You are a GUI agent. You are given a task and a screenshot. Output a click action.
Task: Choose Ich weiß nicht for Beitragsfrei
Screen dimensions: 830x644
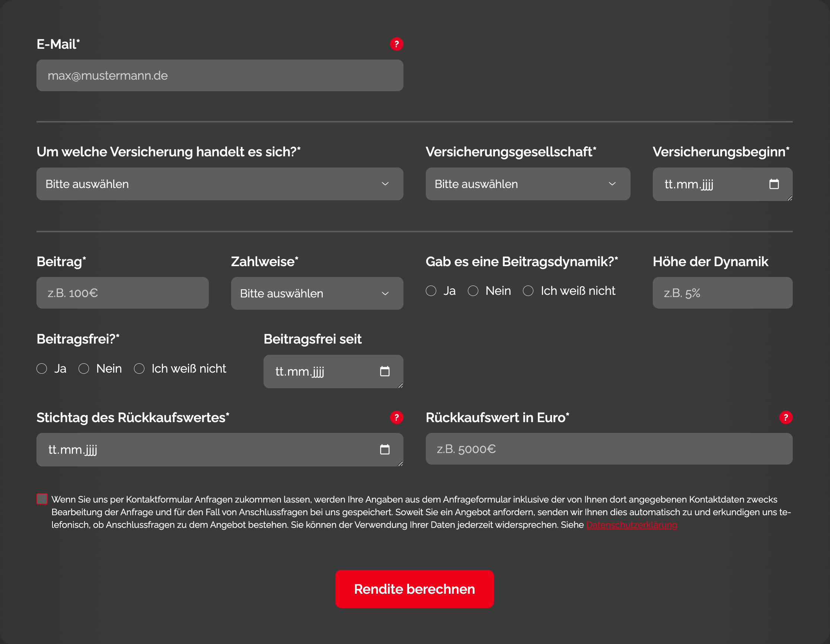pyautogui.click(x=139, y=369)
